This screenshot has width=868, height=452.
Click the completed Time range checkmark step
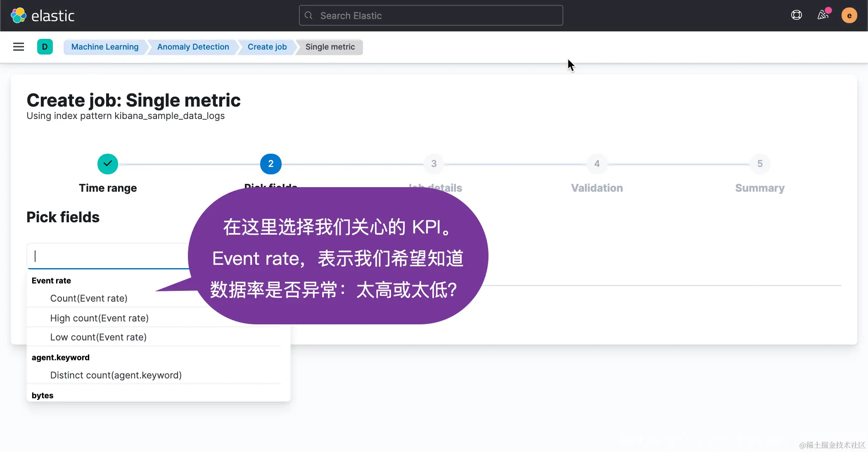click(108, 164)
